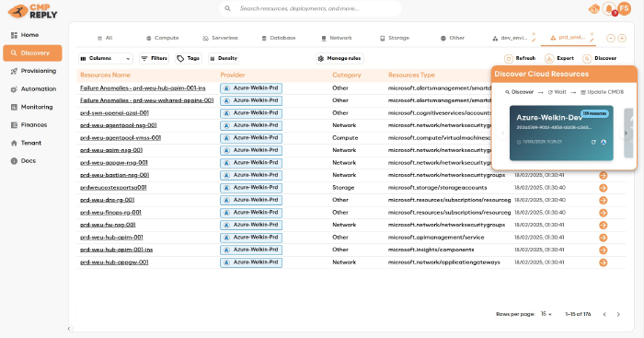The width and height of the screenshot is (644, 338).
Task: Show next provider card in Discover panel
Action: (x=626, y=134)
